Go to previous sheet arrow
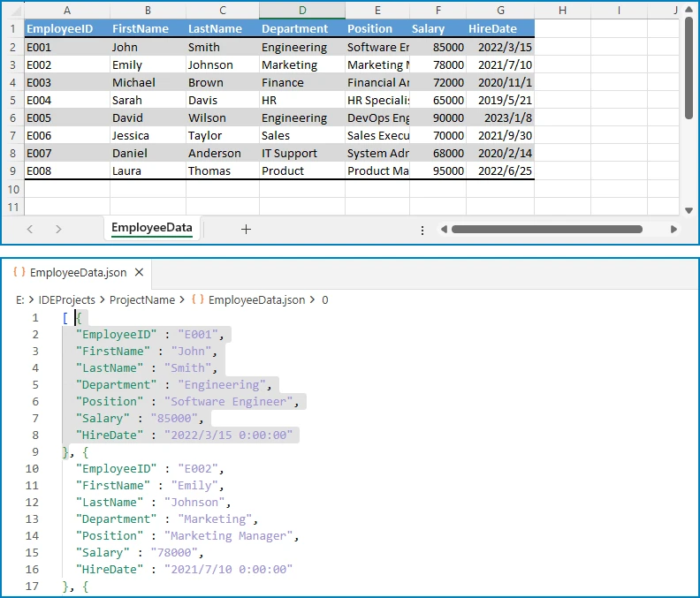Viewport: 700px width, 598px height. click(x=30, y=230)
